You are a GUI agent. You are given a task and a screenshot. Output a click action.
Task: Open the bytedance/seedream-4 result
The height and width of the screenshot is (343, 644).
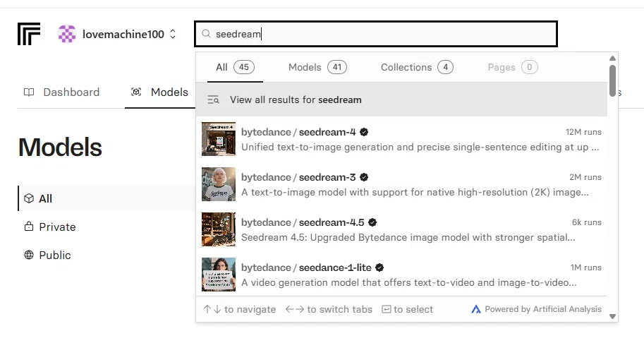click(x=401, y=139)
